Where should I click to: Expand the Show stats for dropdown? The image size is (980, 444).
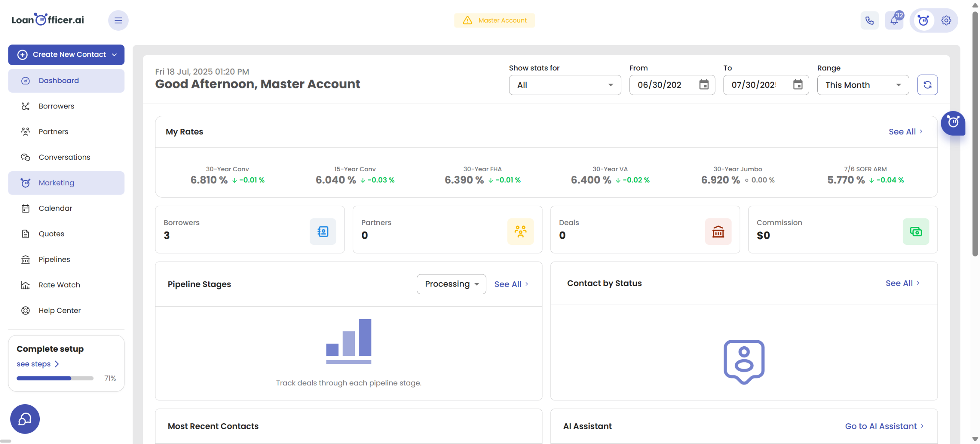point(565,85)
